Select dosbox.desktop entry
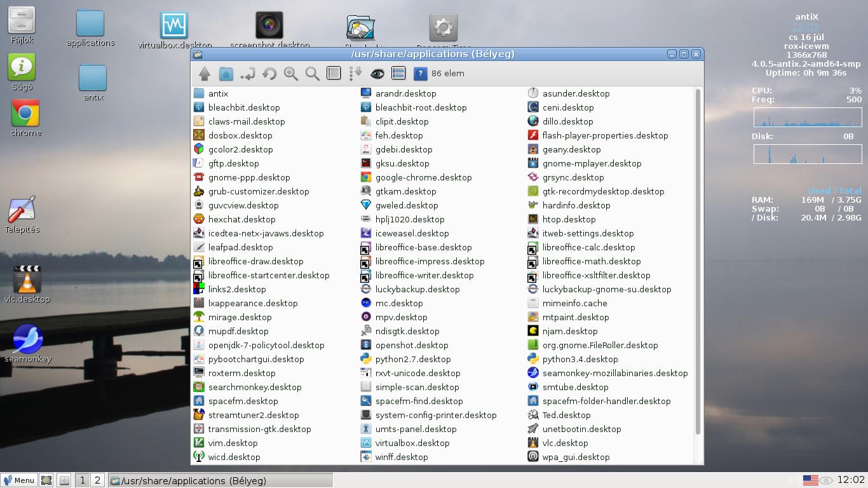The image size is (868, 488). (x=233, y=135)
